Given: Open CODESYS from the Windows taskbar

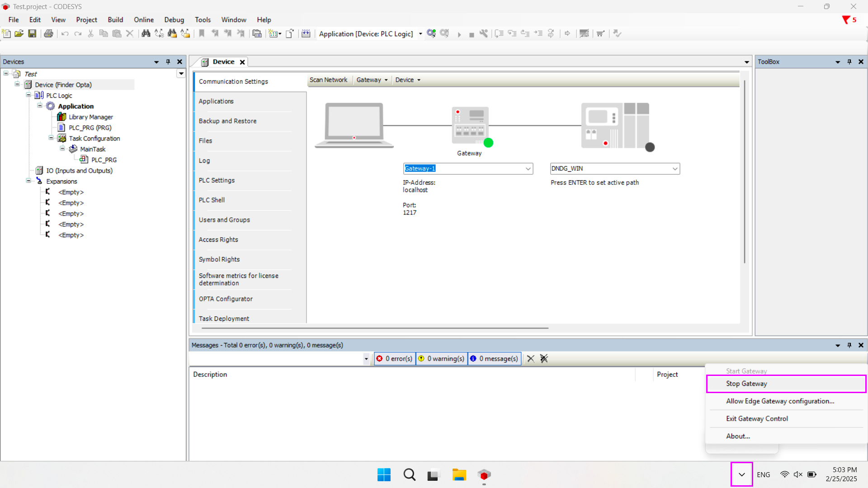Looking at the screenshot, I should [484, 475].
